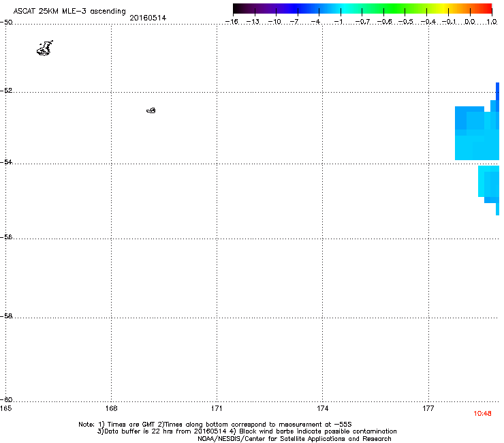Click the "NOAA/NESDIS/Center for Satellite Applications" credit
Viewport: 504px width, 443px height.
(294, 439)
